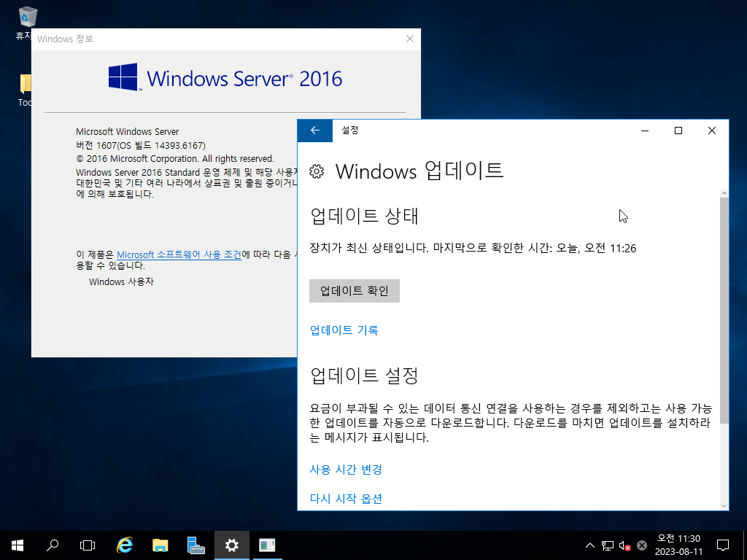Click the Windows 사용자 text
The height and width of the screenshot is (560, 747).
pos(121,282)
